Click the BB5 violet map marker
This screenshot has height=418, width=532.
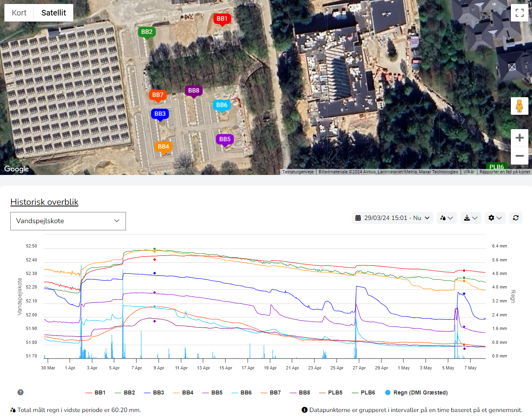click(225, 140)
